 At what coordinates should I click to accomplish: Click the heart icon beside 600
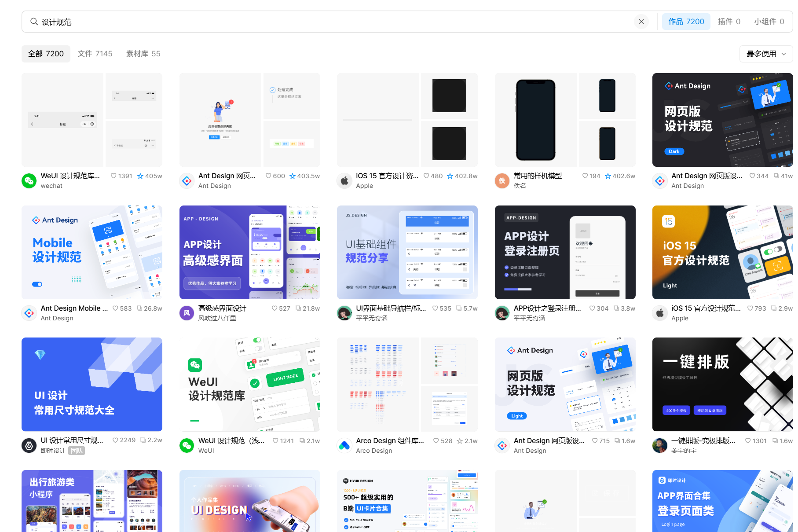(x=268, y=176)
